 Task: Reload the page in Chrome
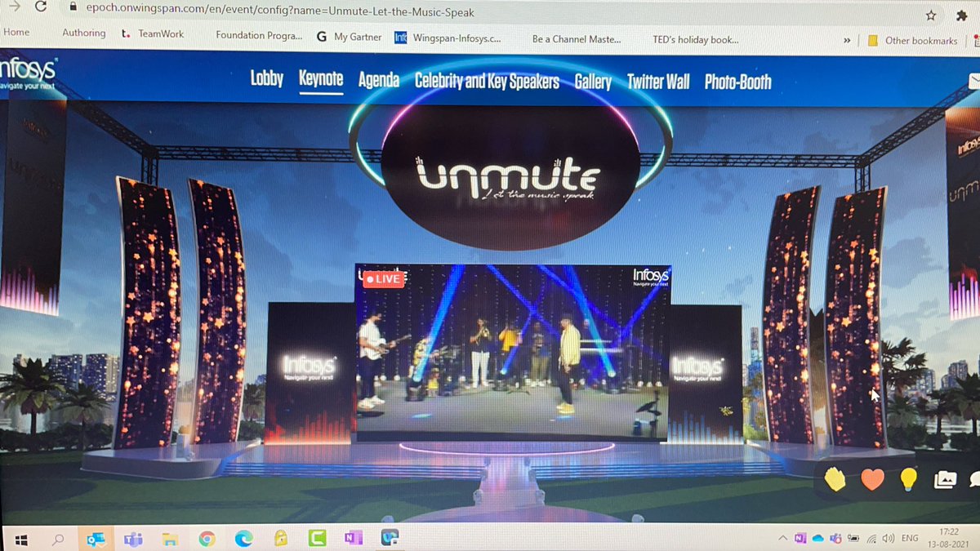pos(41,7)
